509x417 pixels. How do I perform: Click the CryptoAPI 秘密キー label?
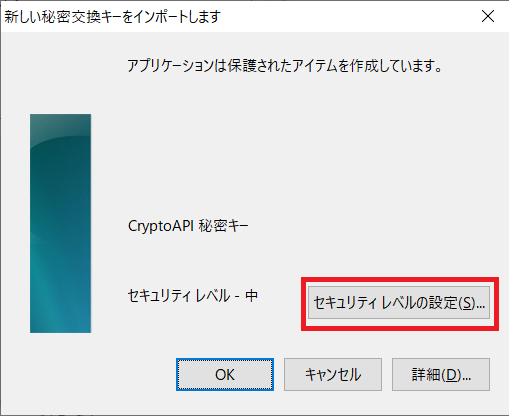188,226
